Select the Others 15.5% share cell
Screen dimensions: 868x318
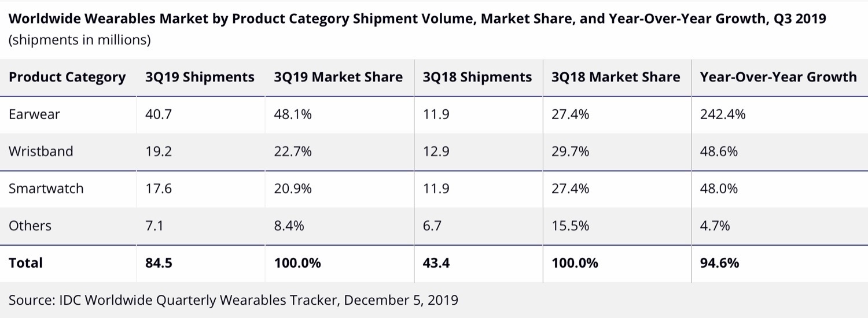click(571, 225)
